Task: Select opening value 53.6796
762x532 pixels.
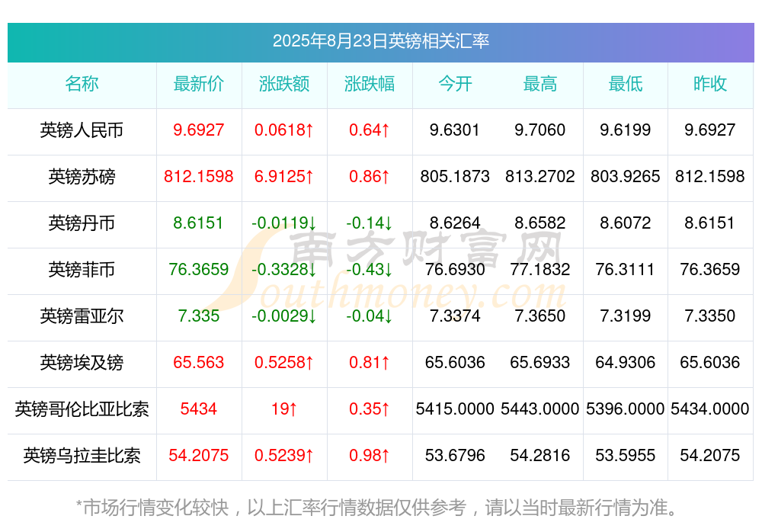Action: click(455, 456)
